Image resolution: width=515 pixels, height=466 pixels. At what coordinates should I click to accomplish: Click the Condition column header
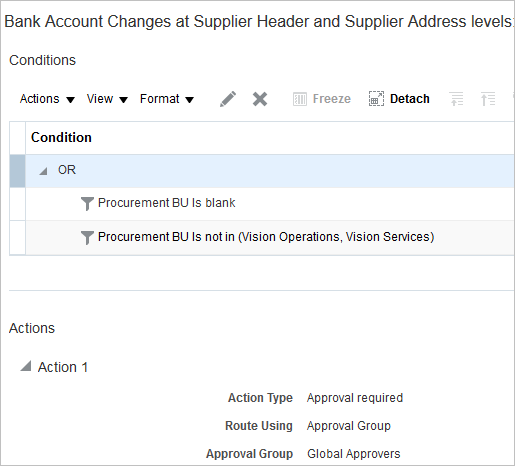pos(61,138)
